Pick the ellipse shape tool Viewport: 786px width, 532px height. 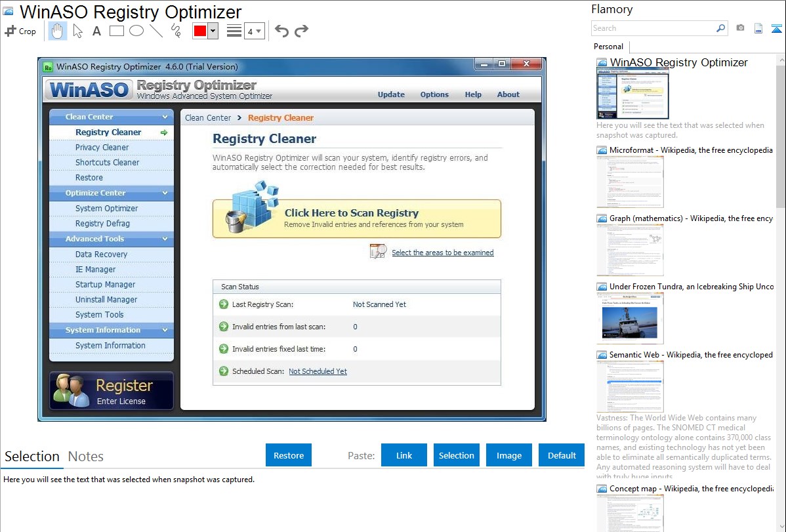tap(136, 31)
